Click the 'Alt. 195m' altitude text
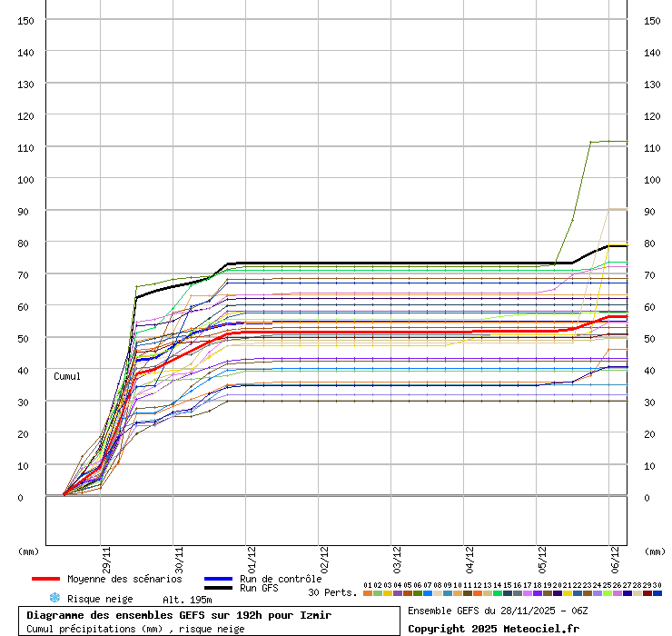This screenshot has width=672, height=636. [187, 600]
